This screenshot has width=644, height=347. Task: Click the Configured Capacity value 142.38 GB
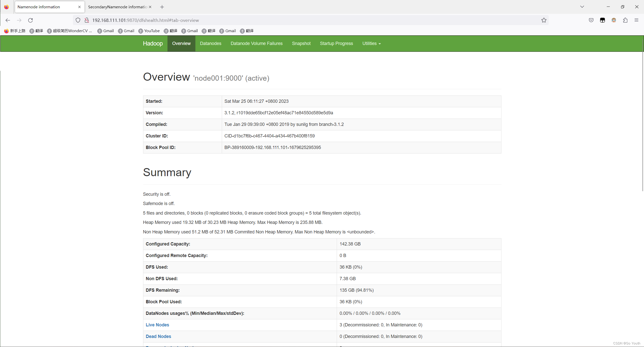pos(350,244)
